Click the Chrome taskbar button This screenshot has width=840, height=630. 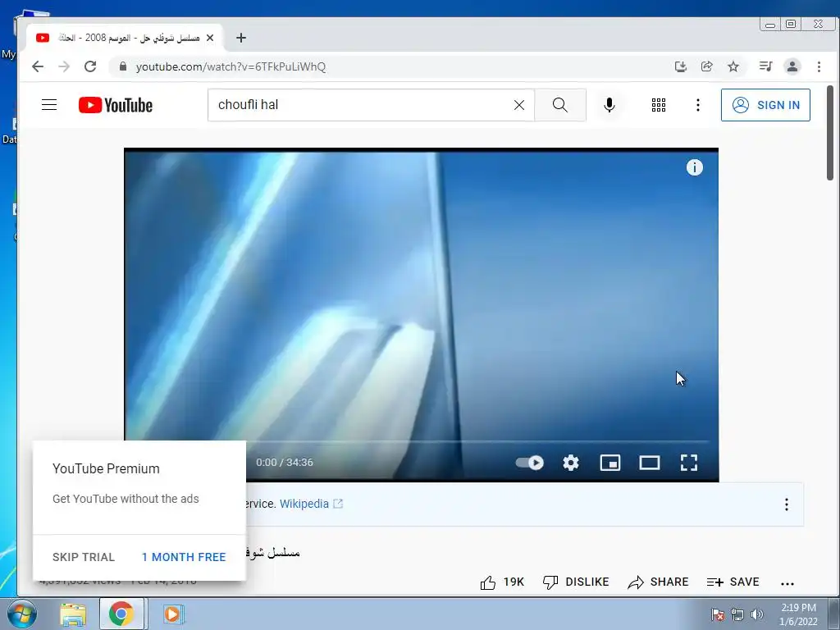[121, 614]
